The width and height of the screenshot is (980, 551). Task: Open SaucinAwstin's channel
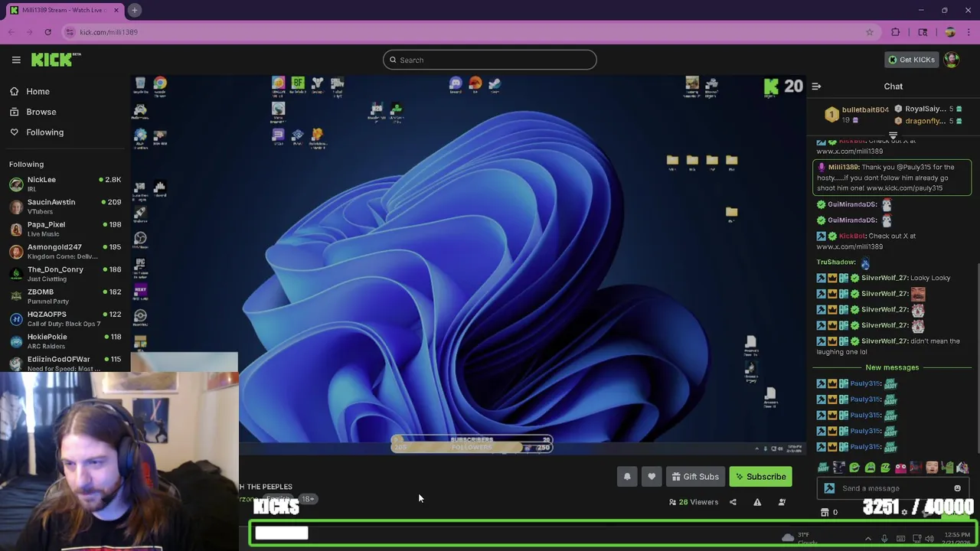[65, 207]
